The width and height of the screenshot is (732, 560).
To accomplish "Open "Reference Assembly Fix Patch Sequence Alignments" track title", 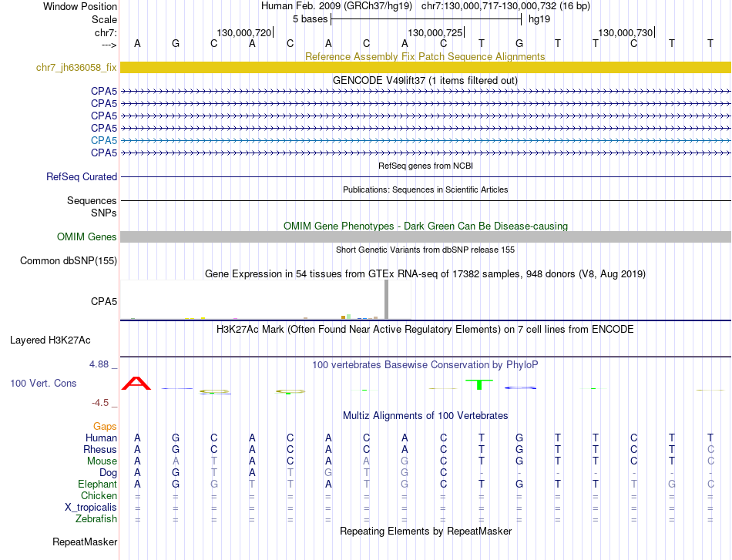I will (x=425, y=56).
